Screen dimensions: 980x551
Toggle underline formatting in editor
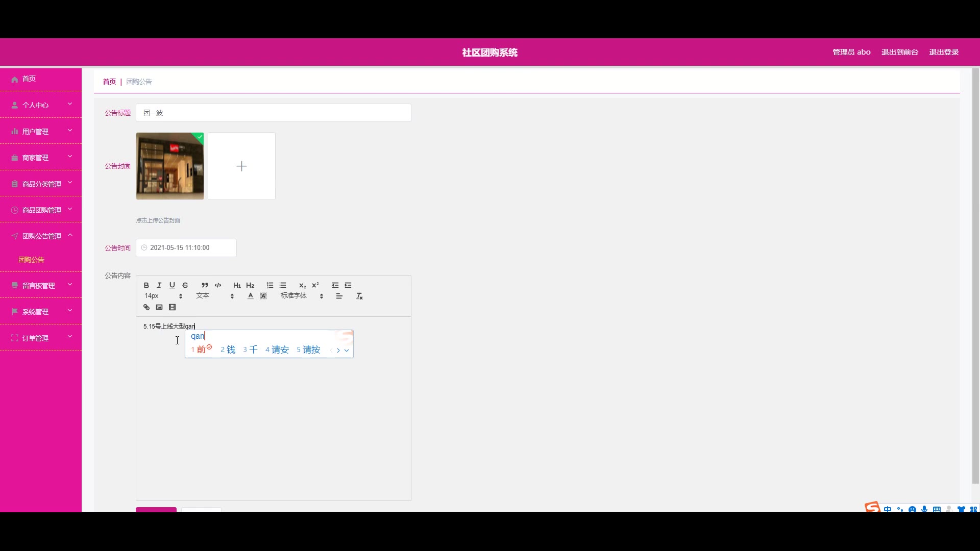[172, 285]
